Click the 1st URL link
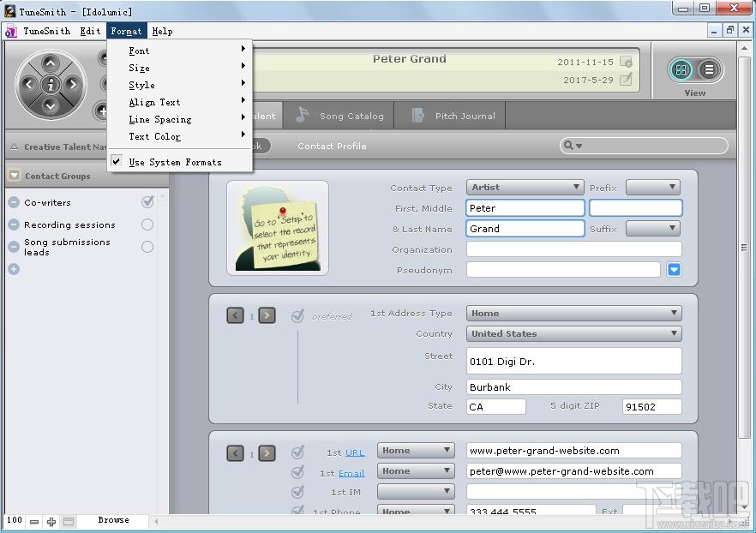The height and width of the screenshot is (533, 756). click(355, 453)
